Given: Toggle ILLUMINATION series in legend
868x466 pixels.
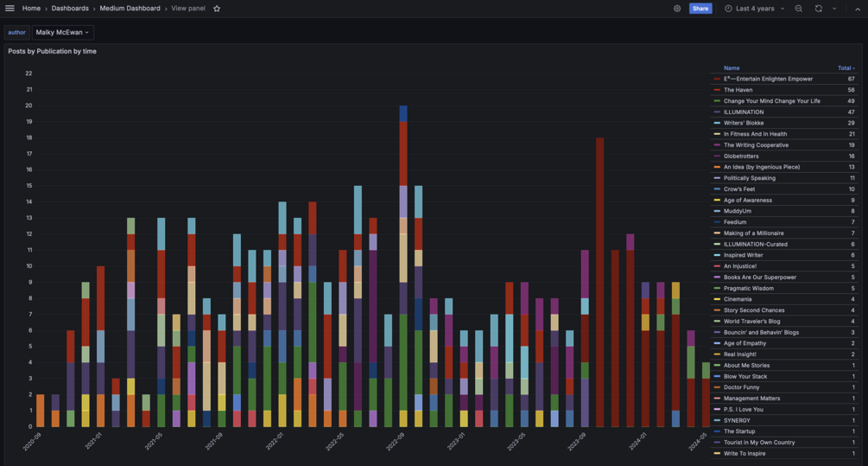Looking at the screenshot, I should tap(744, 112).
